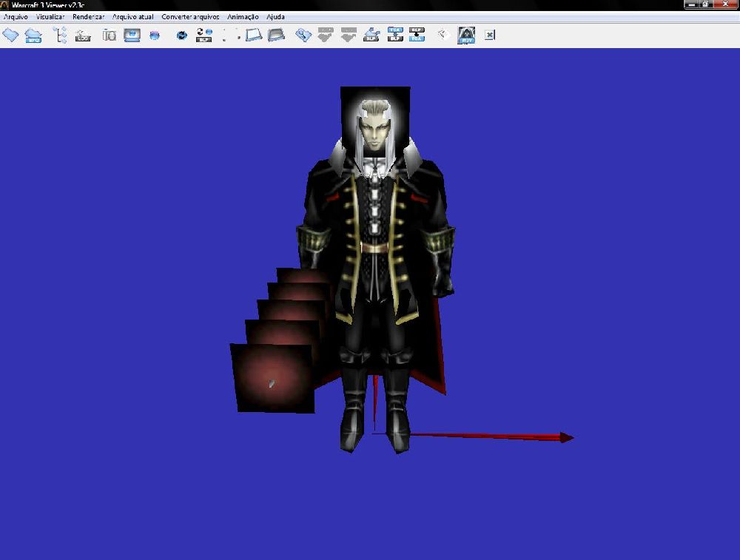Click the red axis arrow tip

tap(567, 437)
